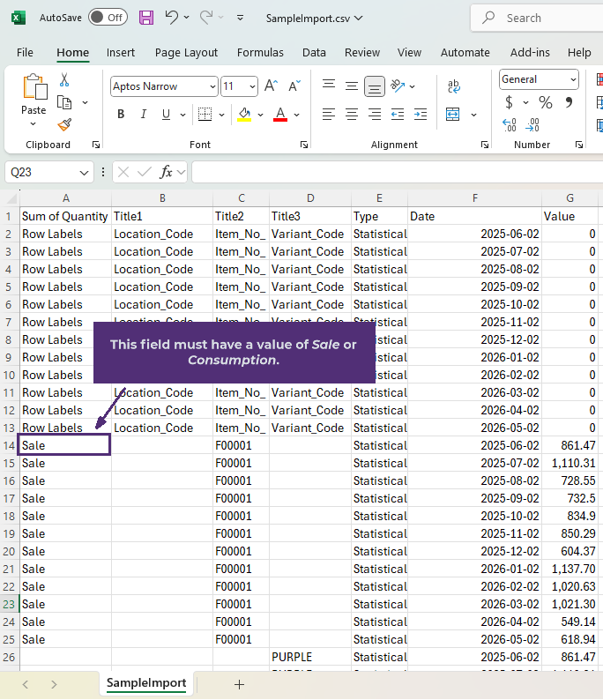Viewport: 603px width, 700px height.
Task: Open Number group dialog launcher
Action: point(579,145)
